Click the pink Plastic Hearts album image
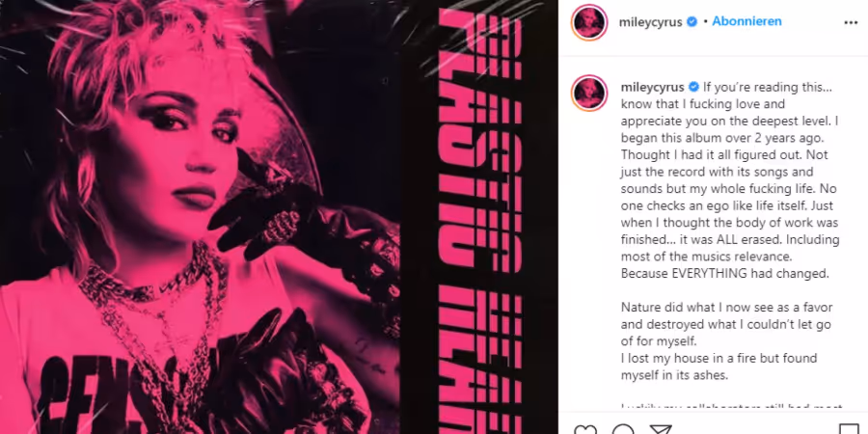Screen dimensions: 868x434 click(279, 217)
